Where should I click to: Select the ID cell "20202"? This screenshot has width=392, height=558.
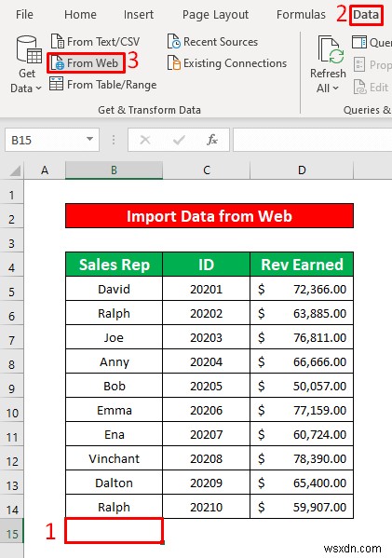(x=207, y=313)
